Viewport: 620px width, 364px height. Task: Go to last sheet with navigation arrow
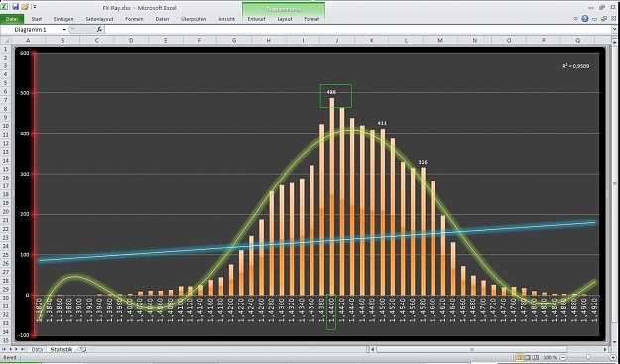[23, 350]
